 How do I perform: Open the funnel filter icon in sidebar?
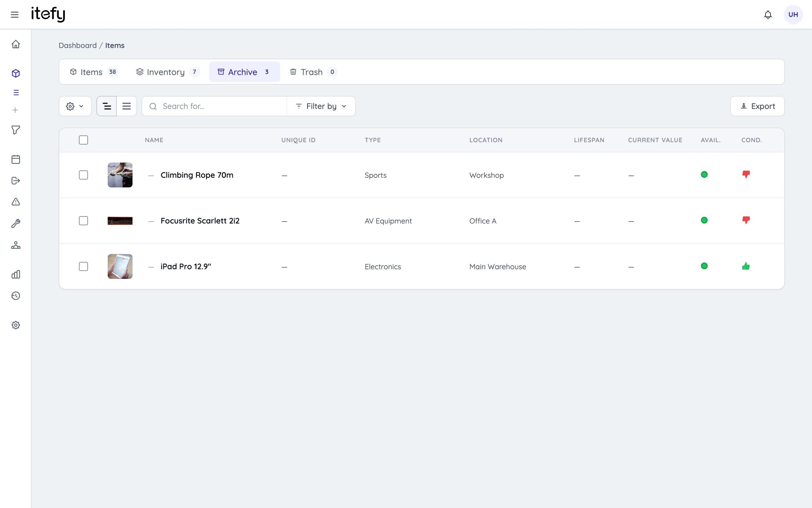pyautogui.click(x=16, y=130)
